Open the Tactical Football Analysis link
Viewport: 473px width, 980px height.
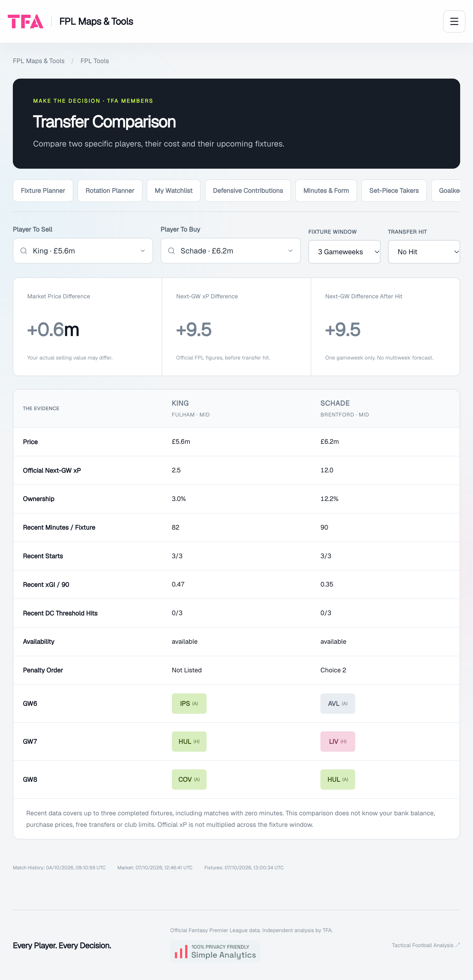click(x=426, y=945)
